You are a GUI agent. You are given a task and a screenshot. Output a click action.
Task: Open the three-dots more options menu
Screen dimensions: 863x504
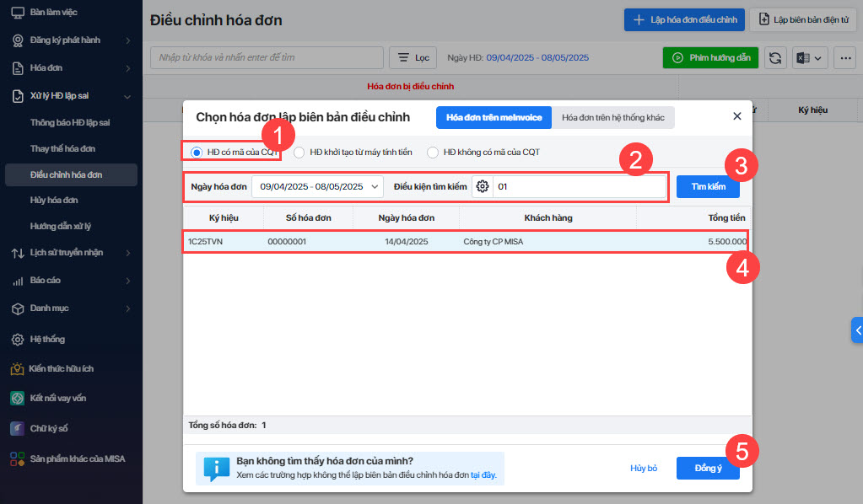(845, 57)
